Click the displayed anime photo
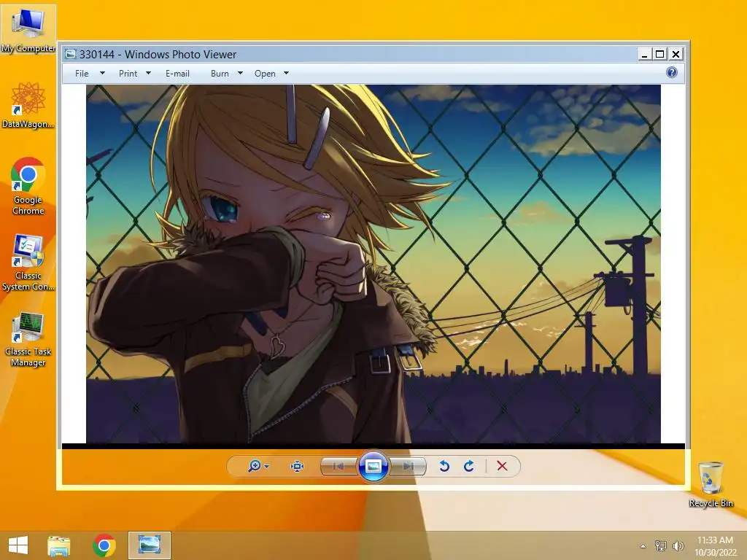 (373, 264)
